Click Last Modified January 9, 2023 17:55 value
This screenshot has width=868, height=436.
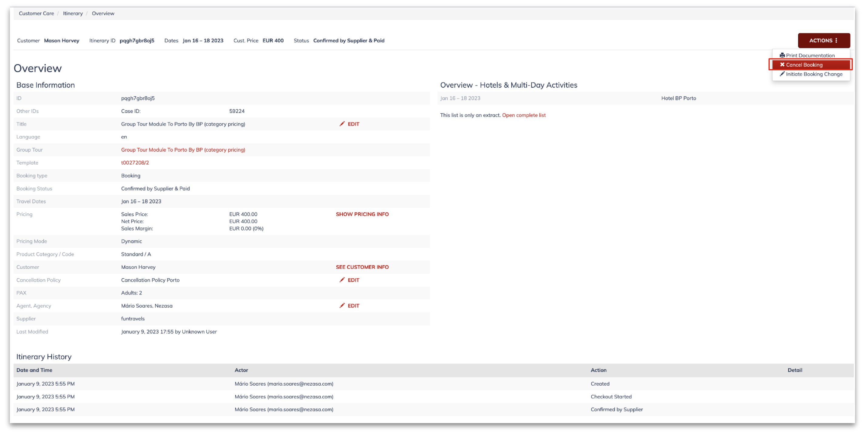pyautogui.click(x=169, y=332)
